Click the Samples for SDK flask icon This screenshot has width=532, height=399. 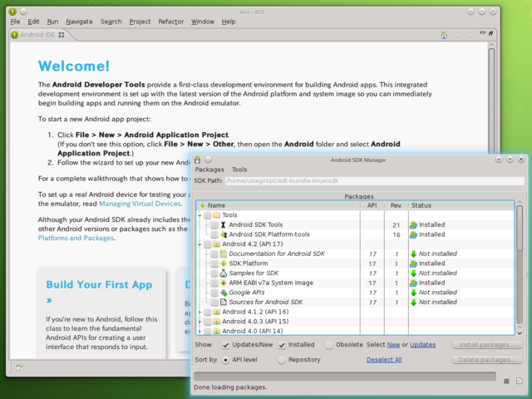click(x=224, y=273)
